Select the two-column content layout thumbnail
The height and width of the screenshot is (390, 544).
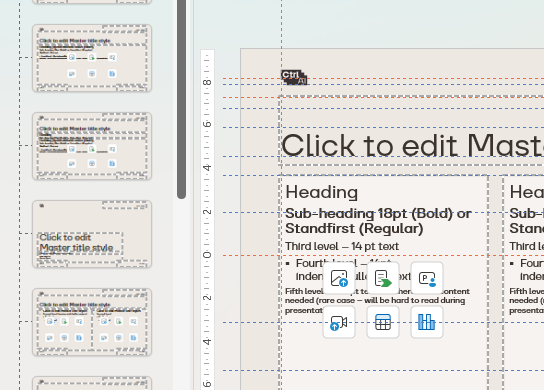(x=92, y=322)
